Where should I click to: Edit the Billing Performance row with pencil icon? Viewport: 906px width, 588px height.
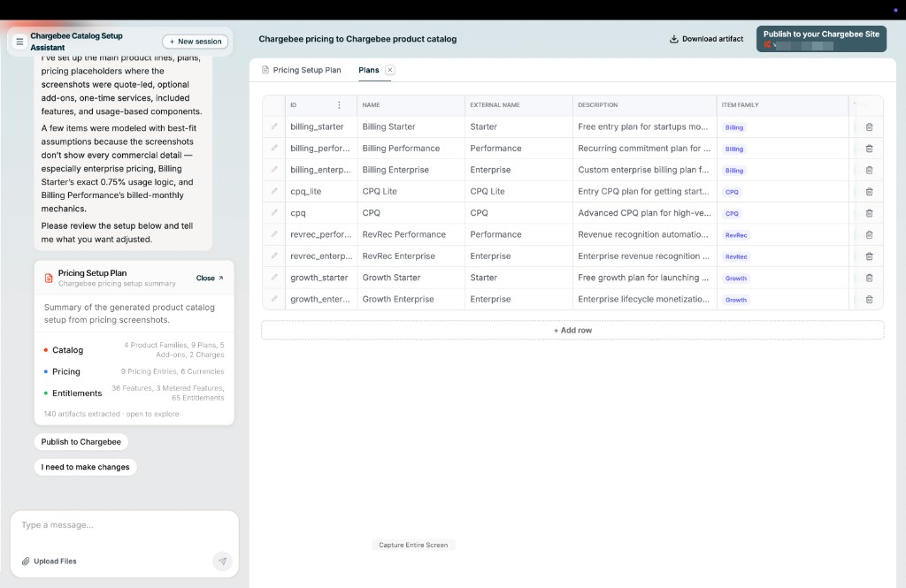274,148
